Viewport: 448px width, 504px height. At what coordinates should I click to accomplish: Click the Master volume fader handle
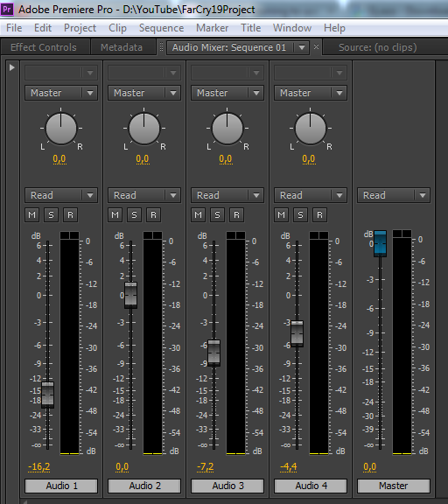click(x=381, y=243)
